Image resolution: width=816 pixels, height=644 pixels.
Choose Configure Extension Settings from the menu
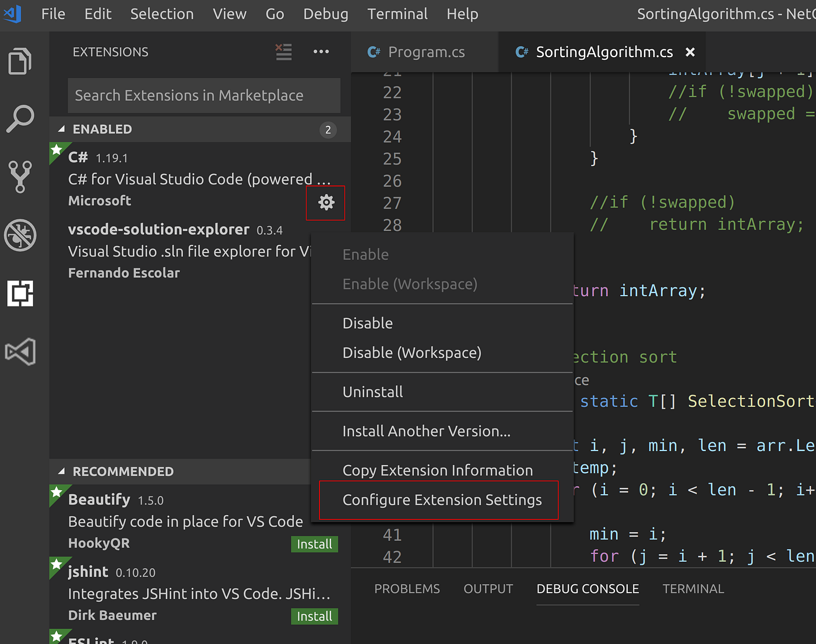(x=442, y=499)
